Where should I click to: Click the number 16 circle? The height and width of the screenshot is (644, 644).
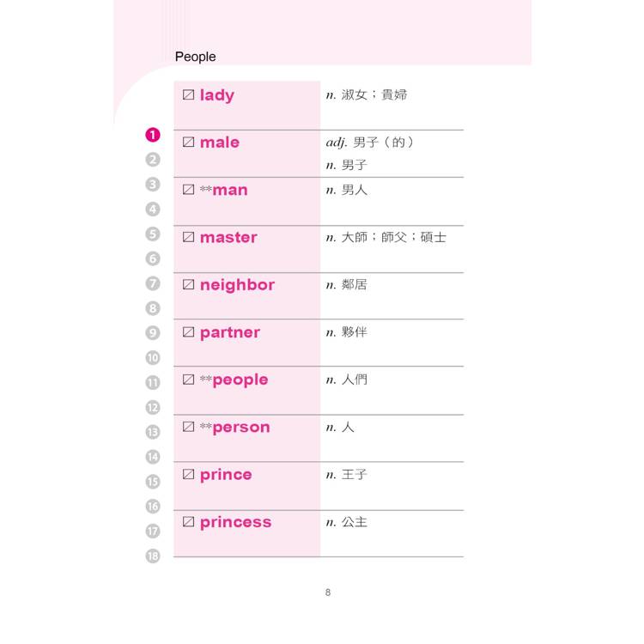point(153,507)
